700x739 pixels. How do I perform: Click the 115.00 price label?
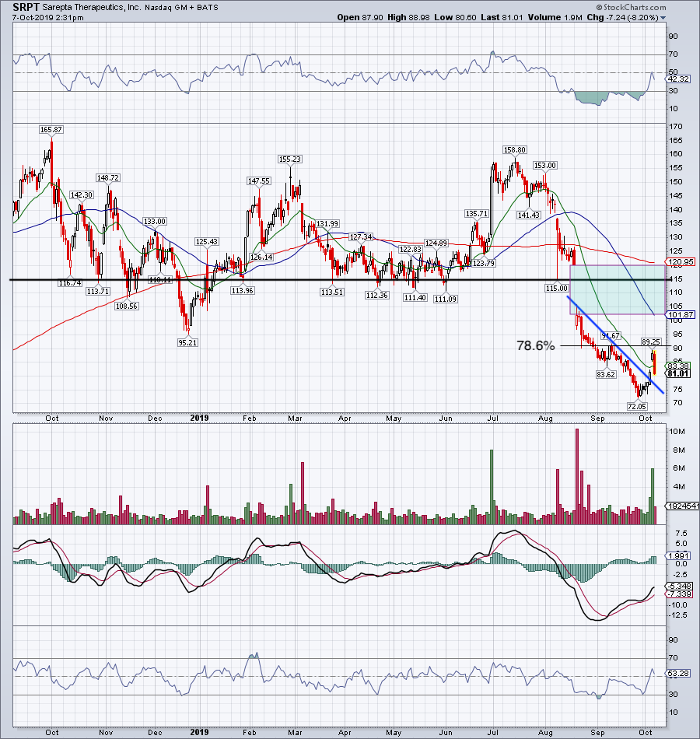coord(557,288)
